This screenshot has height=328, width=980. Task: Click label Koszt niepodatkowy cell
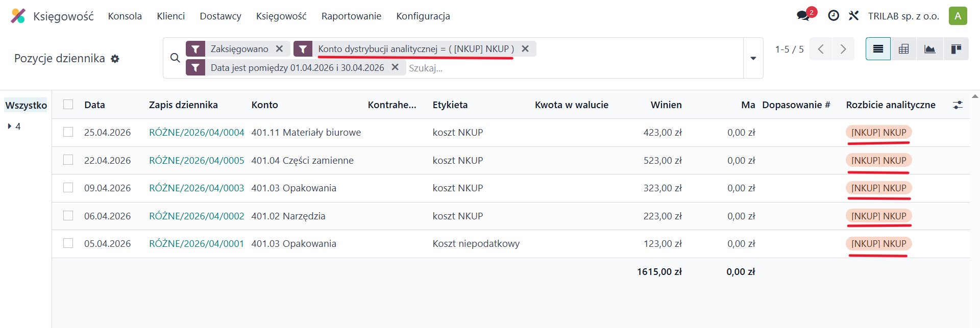(x=476, y=244)
